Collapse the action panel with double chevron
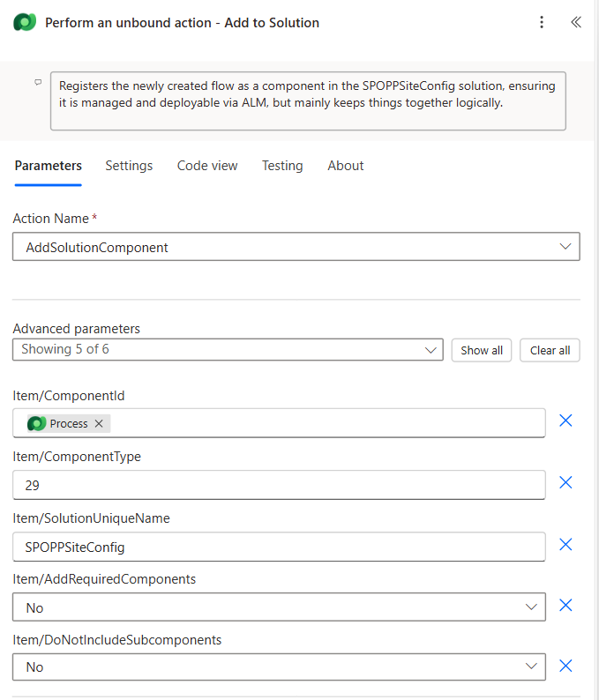 tap(576, 22)
